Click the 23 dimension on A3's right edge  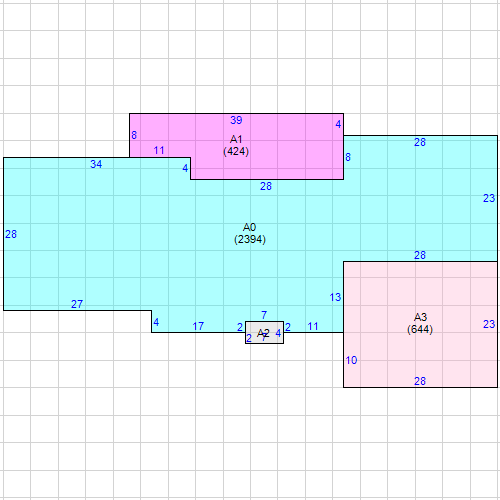(489, 324)
